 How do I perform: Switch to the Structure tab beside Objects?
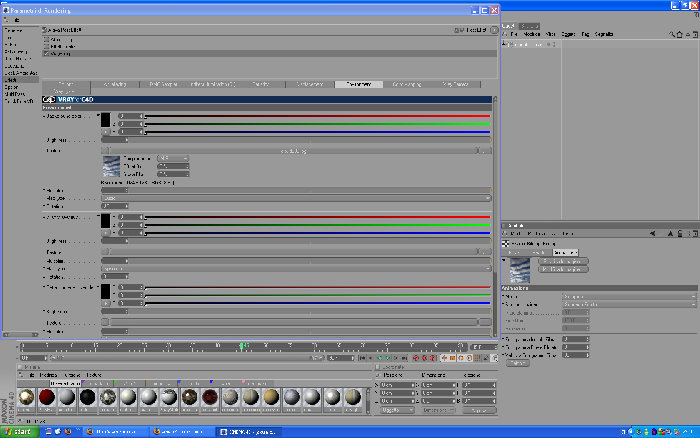tap(529, 26)
